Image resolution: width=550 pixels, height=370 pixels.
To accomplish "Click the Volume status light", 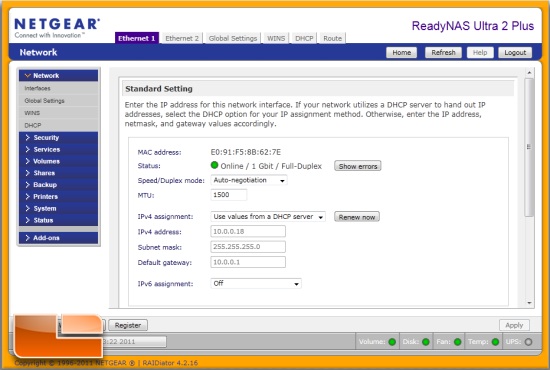I will [392, 342].
